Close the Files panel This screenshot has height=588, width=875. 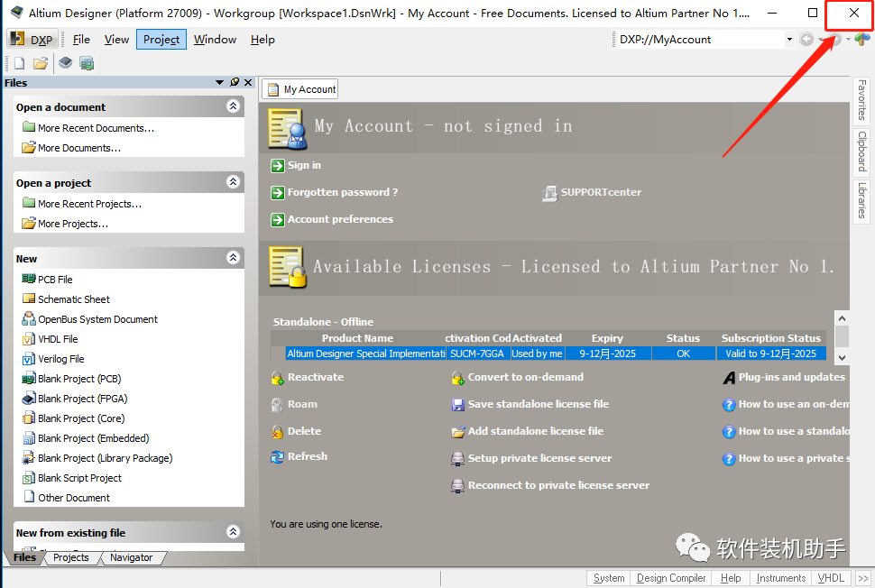[x=248, y=82]
